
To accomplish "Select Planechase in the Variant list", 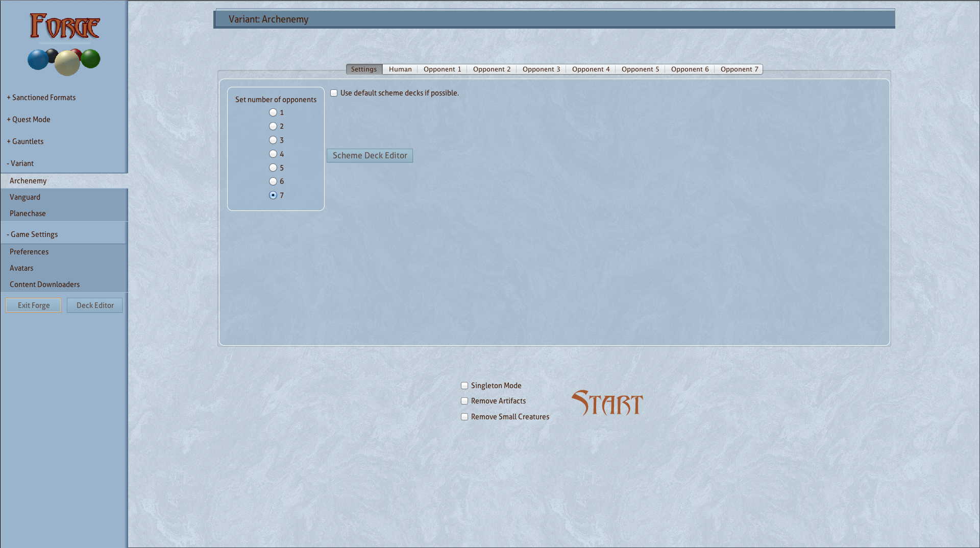I will pyautogui.click(x=28, y=213).
